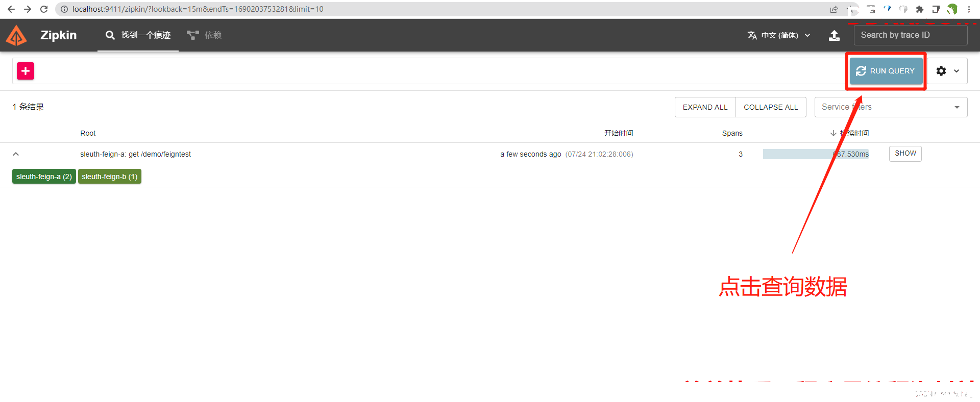The width and height of the screenshot is (980, 402).
Task: Go back with browser back arrow
Action: 11,9
